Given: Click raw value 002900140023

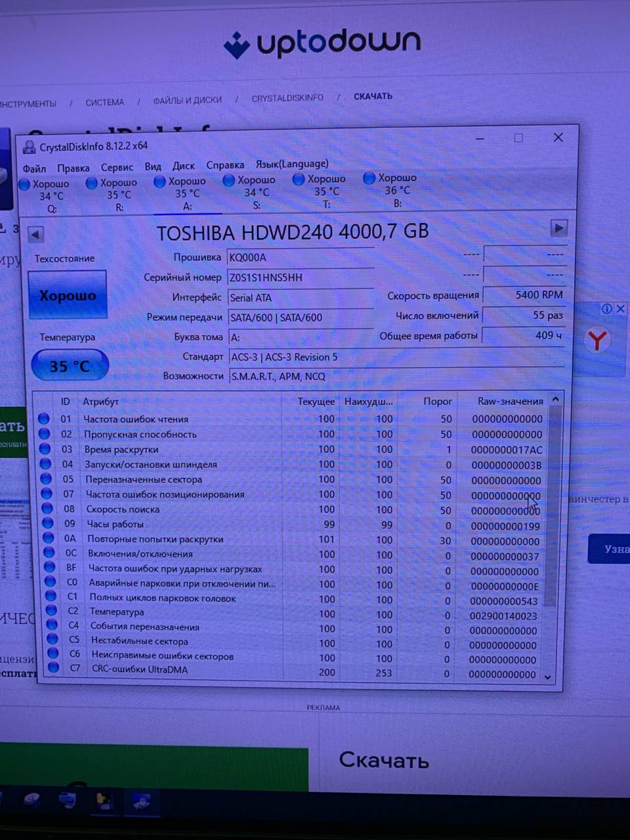Looking at the screenshot, I should tap(503, 616).
